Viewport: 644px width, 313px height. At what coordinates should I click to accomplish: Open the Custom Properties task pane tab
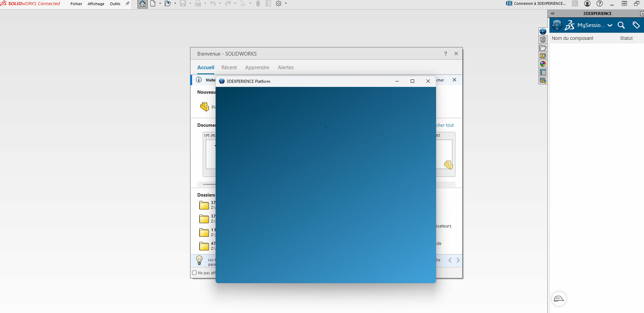tap(543, 72)
